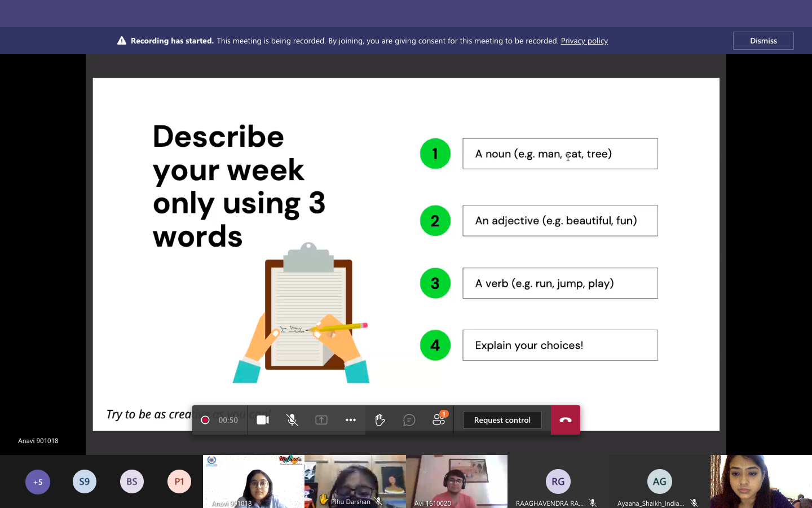
Task: Open the more actions ellipsis menu
Action: 351,420
